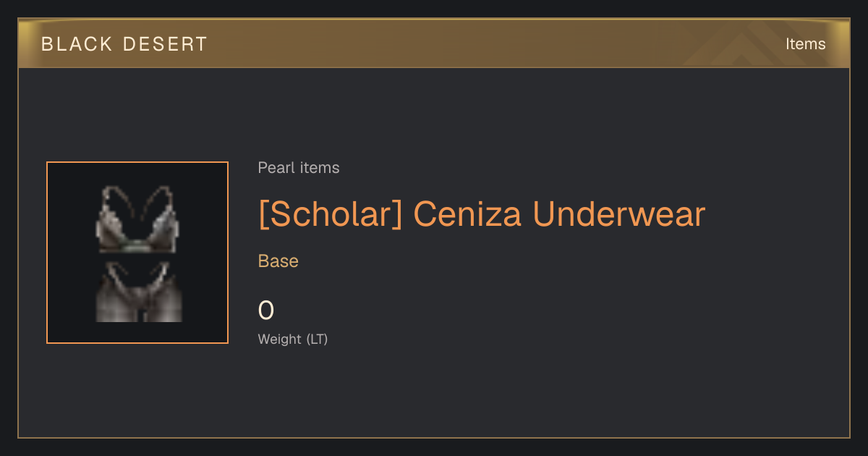
Task: Open the Items link in the header
Action: coord(805,44)
